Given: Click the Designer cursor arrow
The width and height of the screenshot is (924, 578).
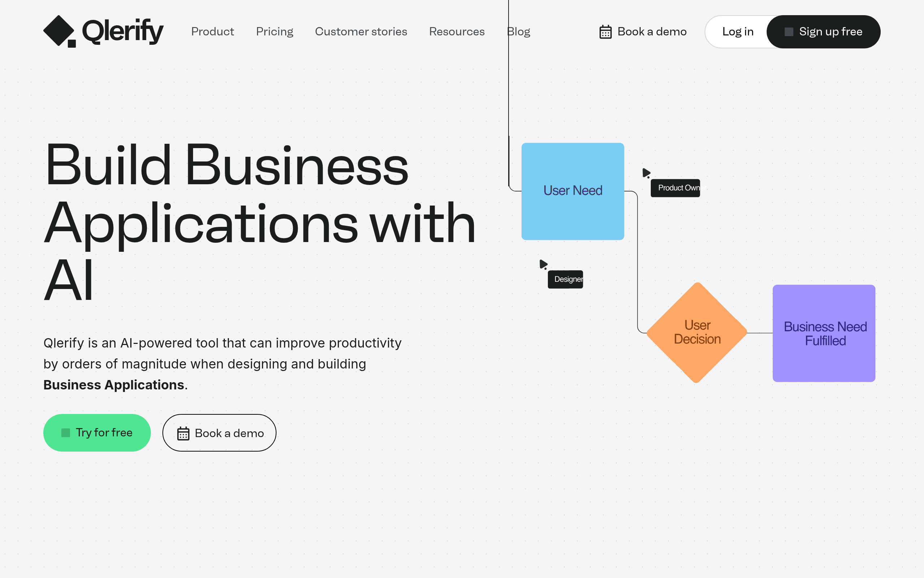Looking at the screenshot, I should [543, 264].
